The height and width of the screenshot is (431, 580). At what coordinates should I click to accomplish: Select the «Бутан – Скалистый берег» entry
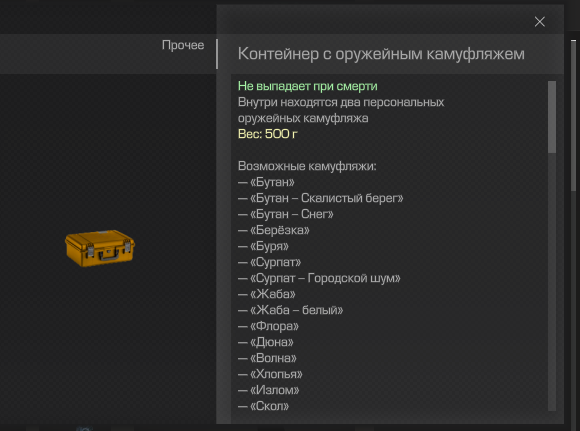click(x=320, y=198)
